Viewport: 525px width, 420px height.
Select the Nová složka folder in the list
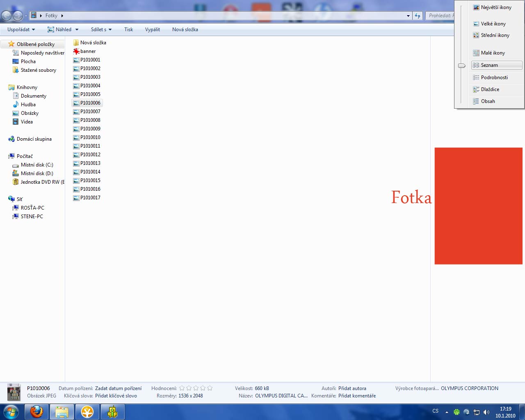pos(89,43)
